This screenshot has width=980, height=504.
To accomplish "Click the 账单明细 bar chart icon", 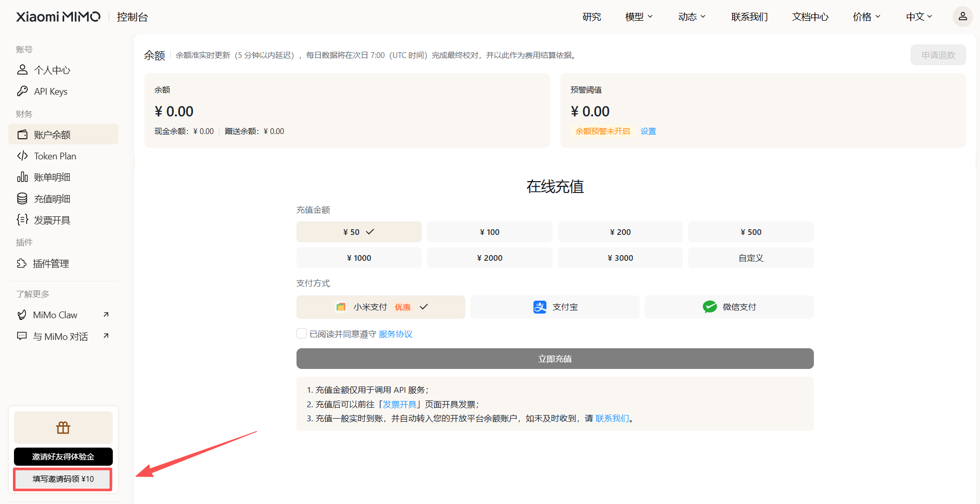I will click(x=22, y=177).
